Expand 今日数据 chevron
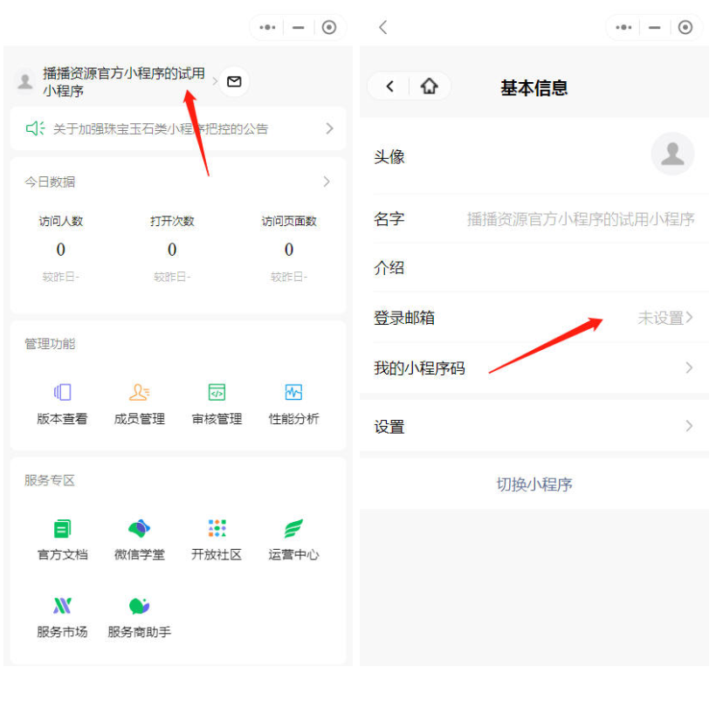Image resolution: width=723 pixels, height=728 pixels. point(327,182)
